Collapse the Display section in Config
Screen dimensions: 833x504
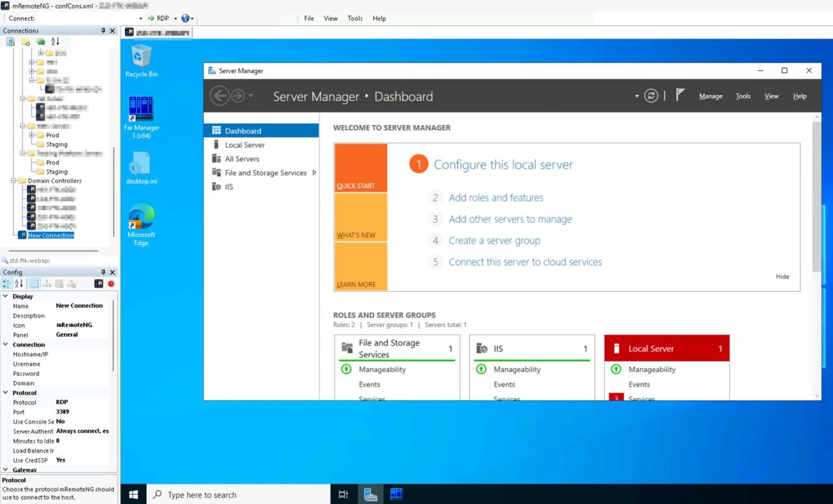tap(6, 296)
